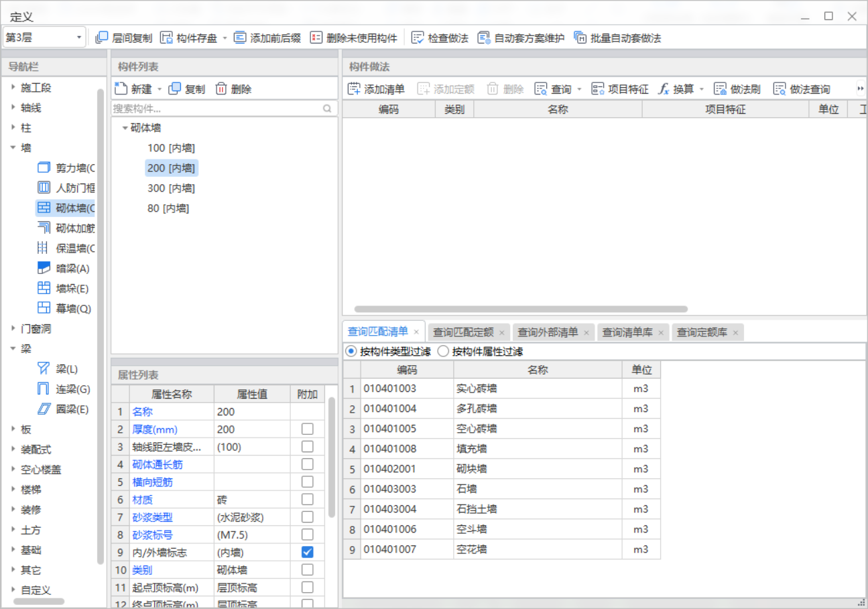The height and width of the screenshot is (609, 868).
Task: Tick the 附加 checkbox for 材质
Action: coord(307,499)
